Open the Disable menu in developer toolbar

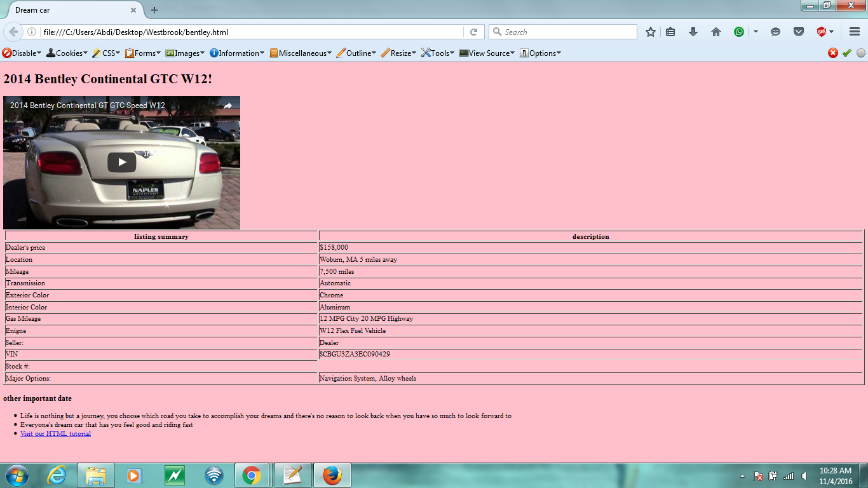click(x=22, y=53)
